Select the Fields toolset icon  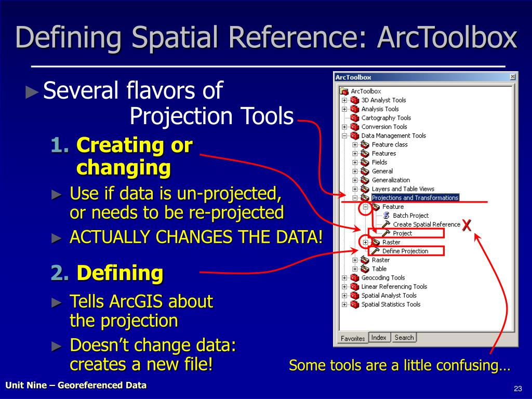point(365,162)
